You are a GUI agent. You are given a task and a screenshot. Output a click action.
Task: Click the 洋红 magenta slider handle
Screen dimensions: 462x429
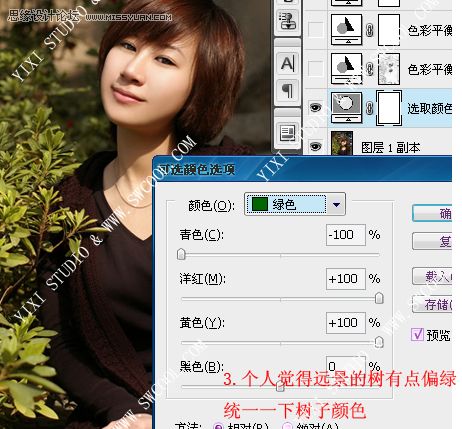pyautogui.click(x=379, y=298)
